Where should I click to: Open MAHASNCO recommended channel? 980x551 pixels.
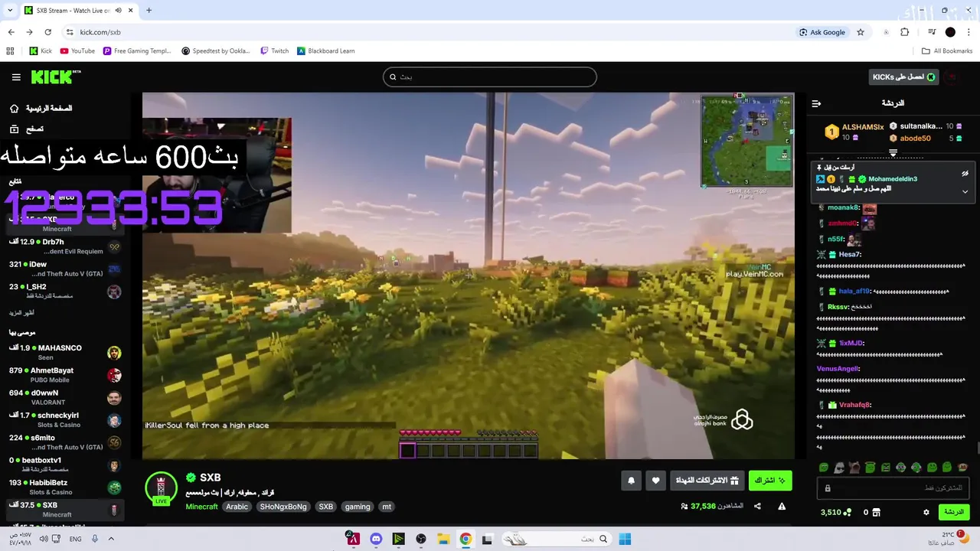[x=64, y=353]
